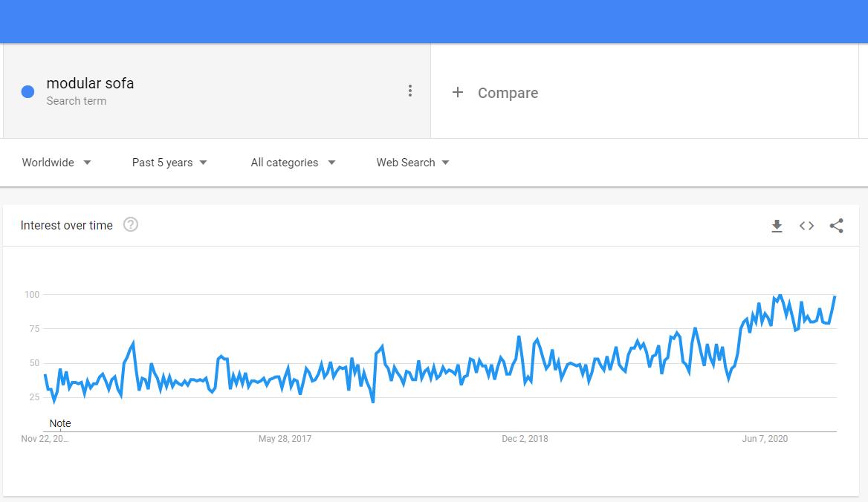The image size is (868, 502).
Task: Click the Interest over time heading
Action: (x=66, y=226)
